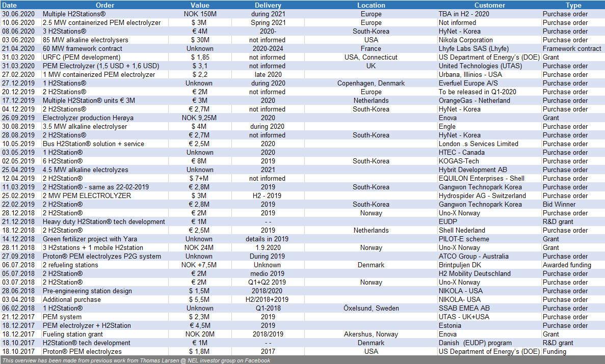
Task: Select customer HTEC - Canada
Action: [x=461, y=153]
